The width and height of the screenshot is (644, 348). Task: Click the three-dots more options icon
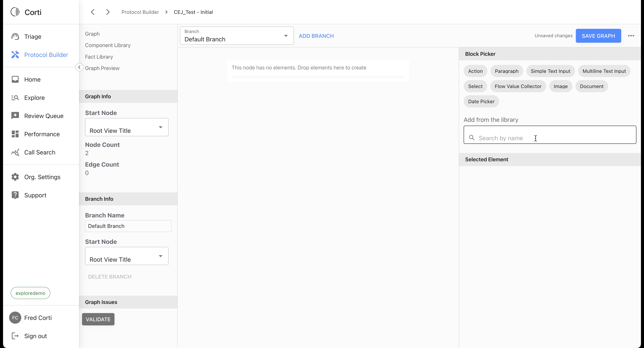(631, 36)
